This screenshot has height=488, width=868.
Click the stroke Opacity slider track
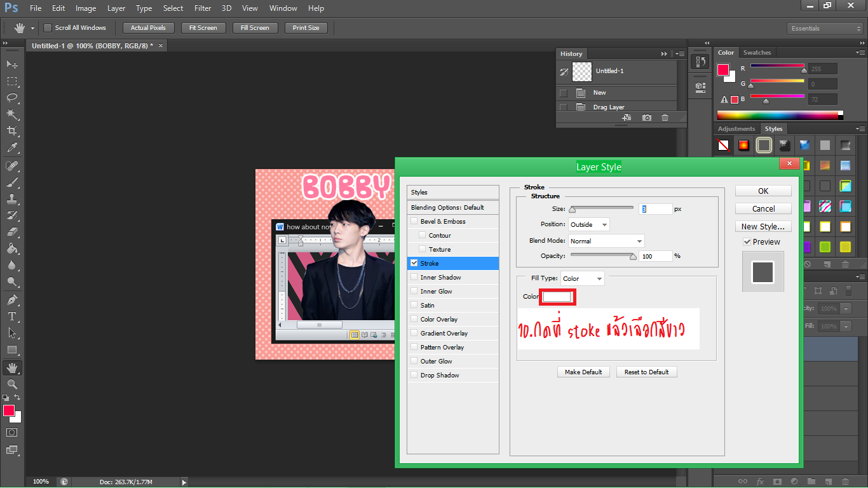(x=602, y=255)
